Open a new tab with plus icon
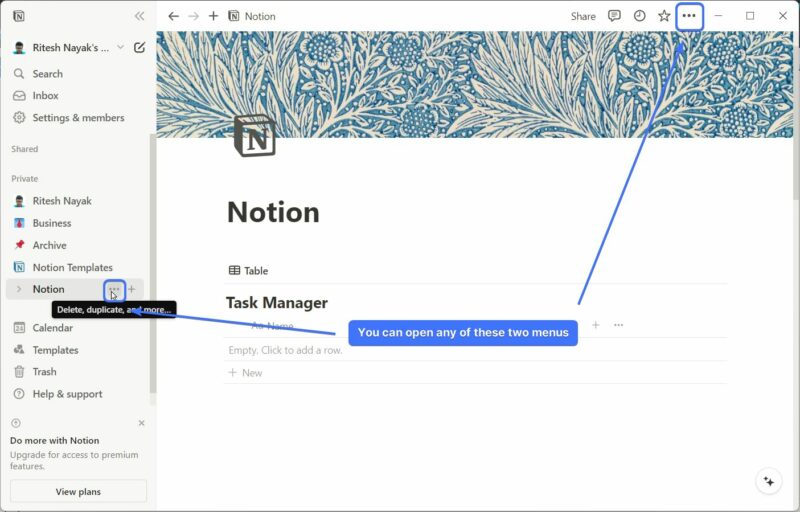 pyautogui.click(x=213, y=16)
